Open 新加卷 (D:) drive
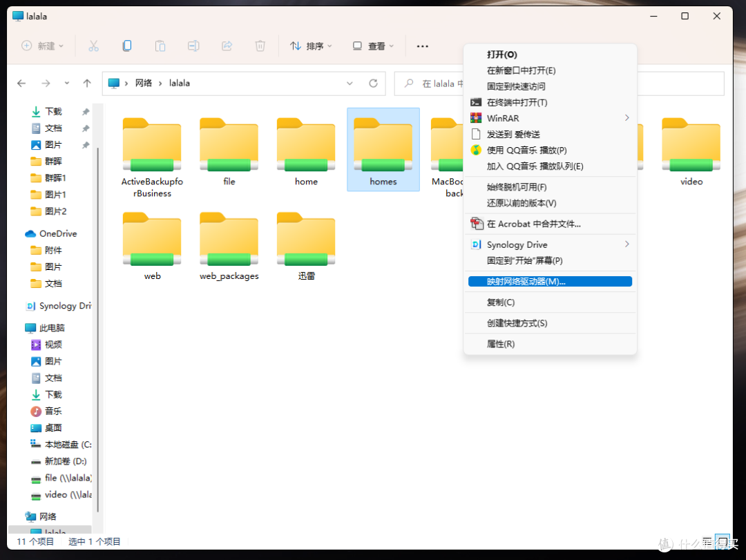The width and height of the screenshot is (746, 560). tap(59, 461)
